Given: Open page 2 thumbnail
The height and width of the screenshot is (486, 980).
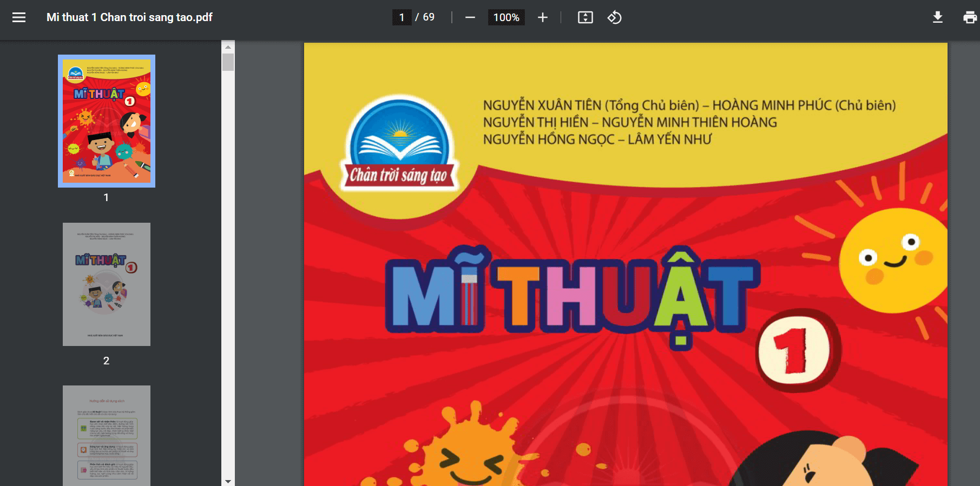Looking at the screenshot, I should click(107, 284).
